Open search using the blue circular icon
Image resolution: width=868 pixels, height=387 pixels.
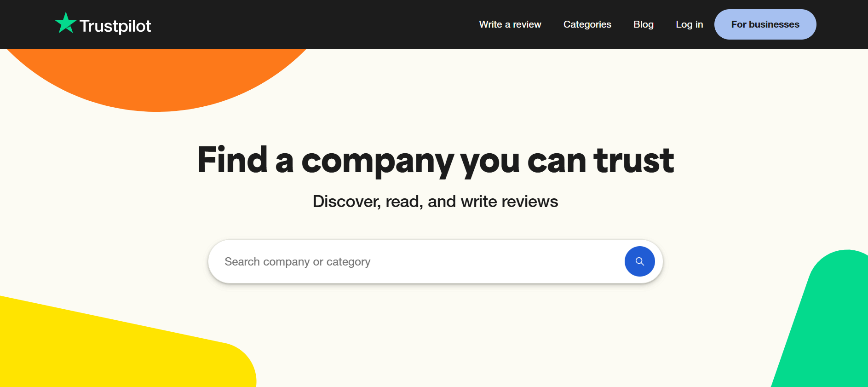point(639,261)
